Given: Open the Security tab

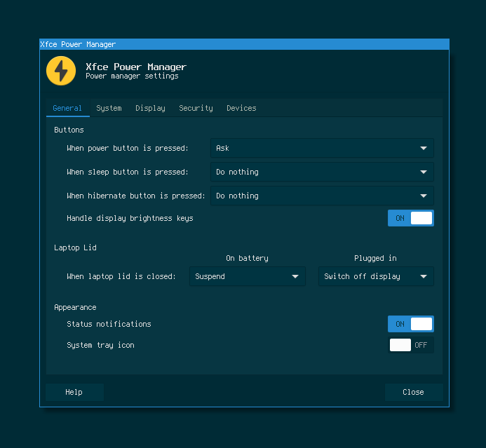Looking at the screenshot, I should point(196,108).
